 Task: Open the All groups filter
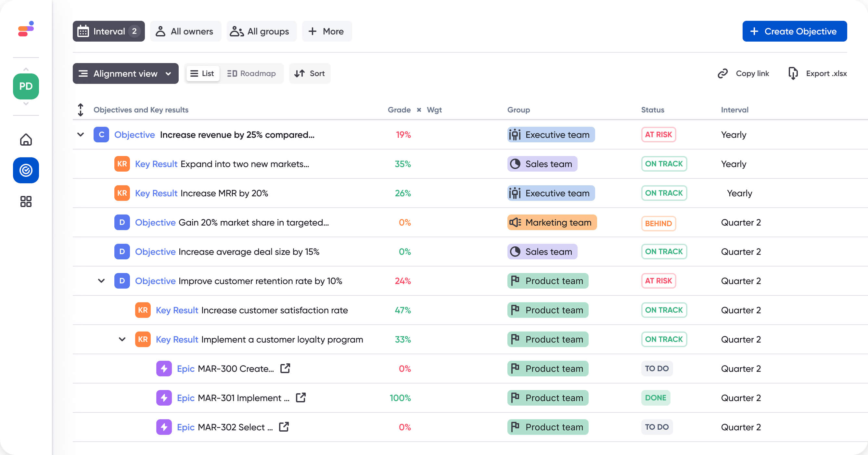pyautogui.click(x=260, y=31)
